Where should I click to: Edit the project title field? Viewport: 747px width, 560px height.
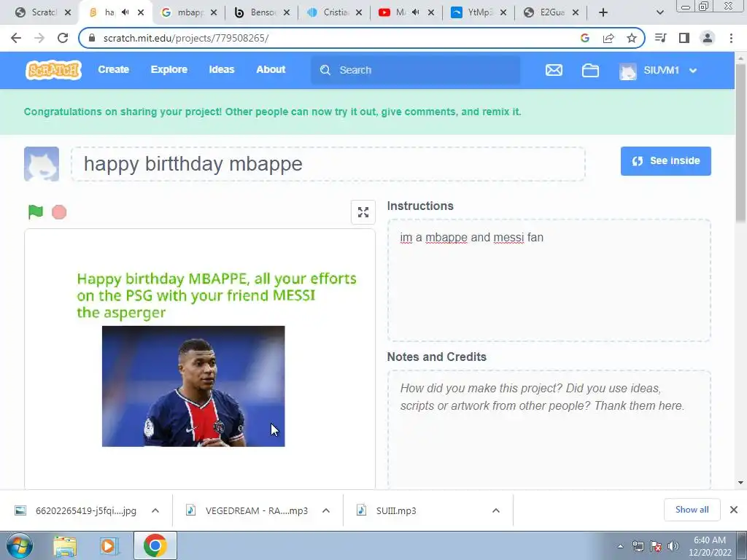(x=328, y=164)
